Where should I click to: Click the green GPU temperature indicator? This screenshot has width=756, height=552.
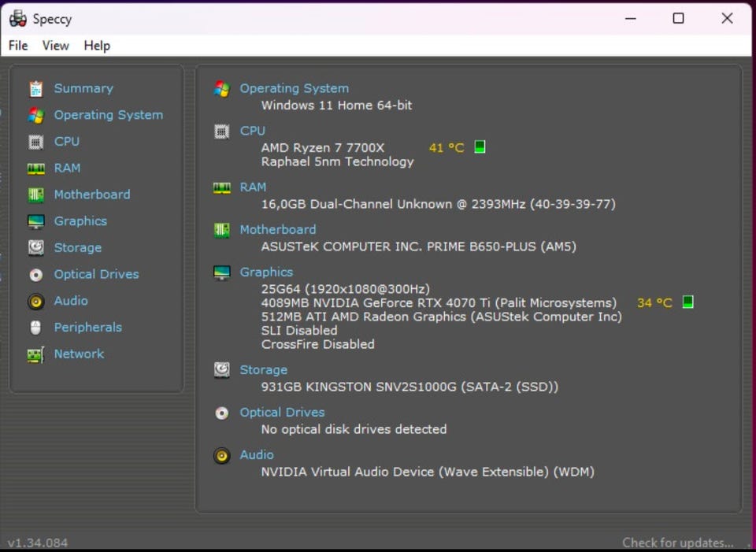(x=688, y=302)
